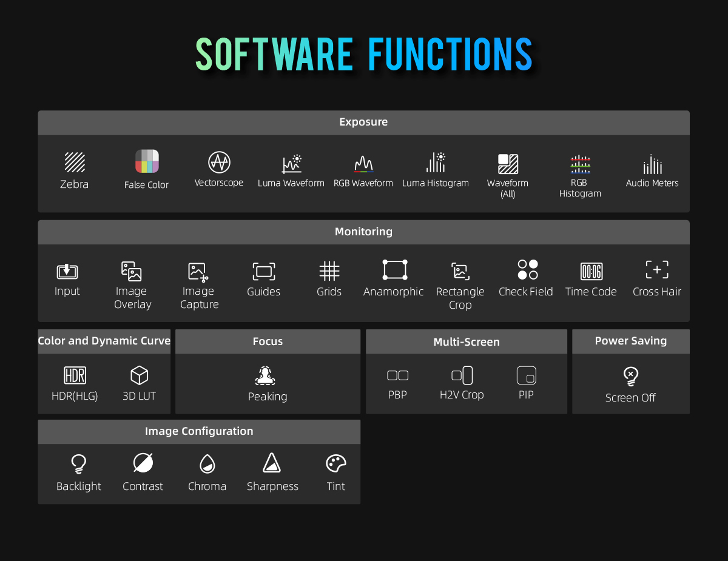Screen dimensions: 728x561
Task: Open the Vectorscope function
Action: point(219,162)
